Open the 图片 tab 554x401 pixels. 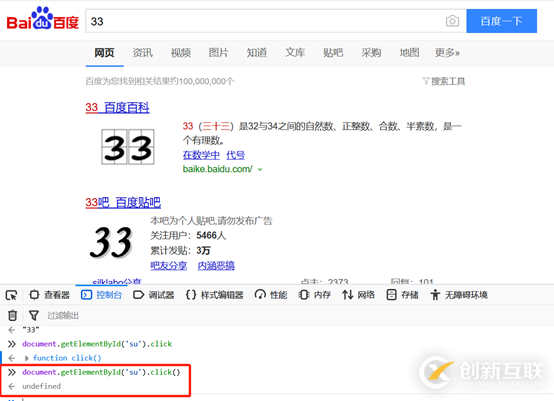219,53
